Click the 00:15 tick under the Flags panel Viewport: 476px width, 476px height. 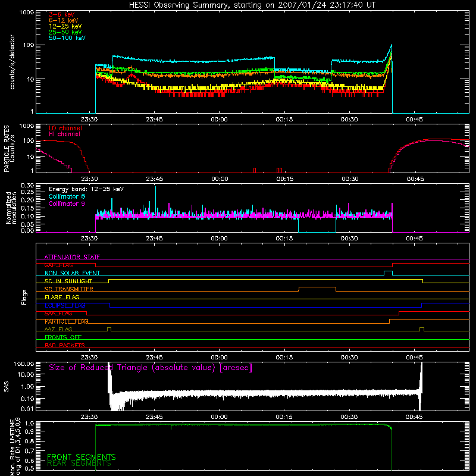click(x=284, y=358)
